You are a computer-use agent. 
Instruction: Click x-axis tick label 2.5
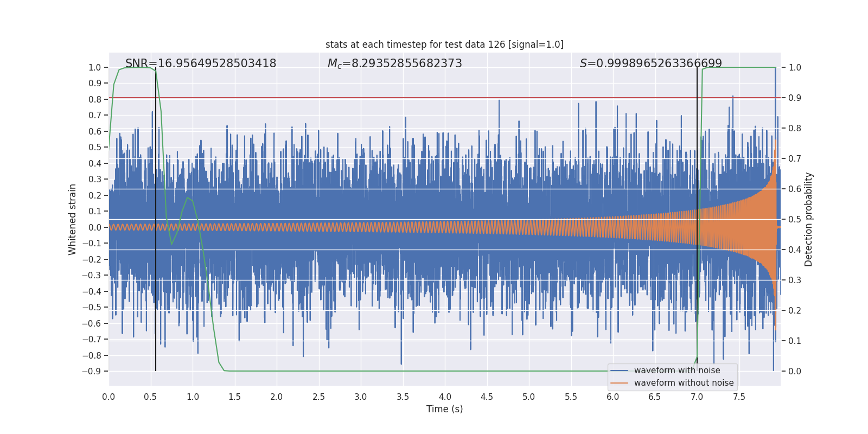(x=318, y=397)
